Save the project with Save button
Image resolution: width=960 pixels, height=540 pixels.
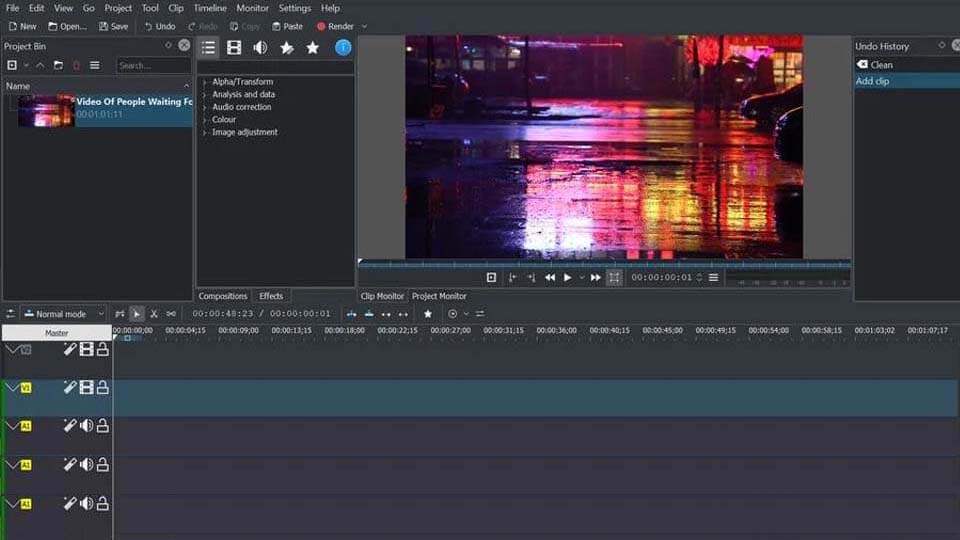tap(113, 26)
